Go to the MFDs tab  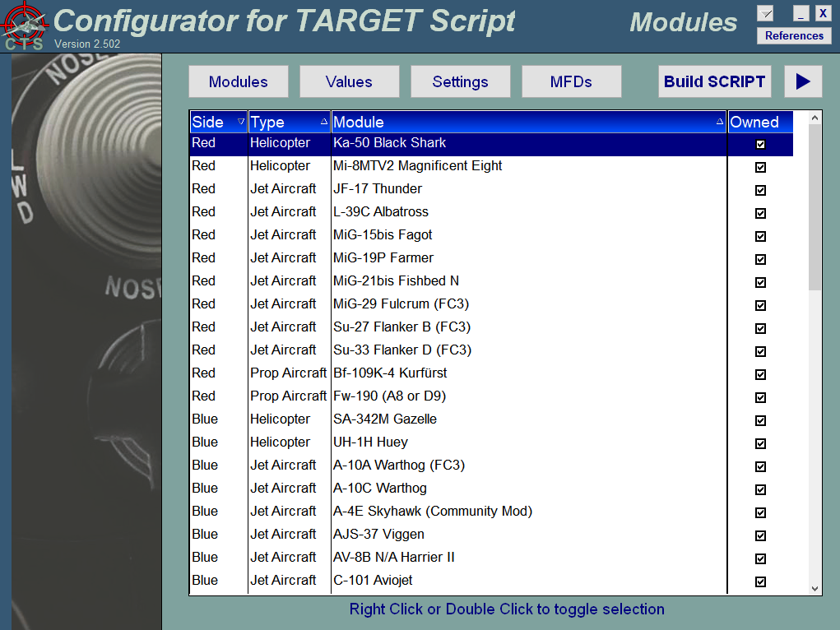click(573, 81)
